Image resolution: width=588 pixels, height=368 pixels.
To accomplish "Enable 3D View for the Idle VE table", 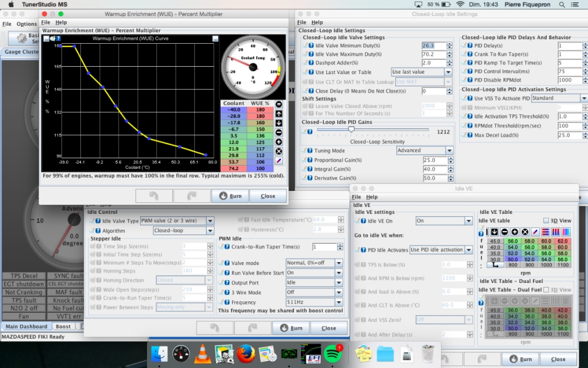I will [x=546, y=221].
